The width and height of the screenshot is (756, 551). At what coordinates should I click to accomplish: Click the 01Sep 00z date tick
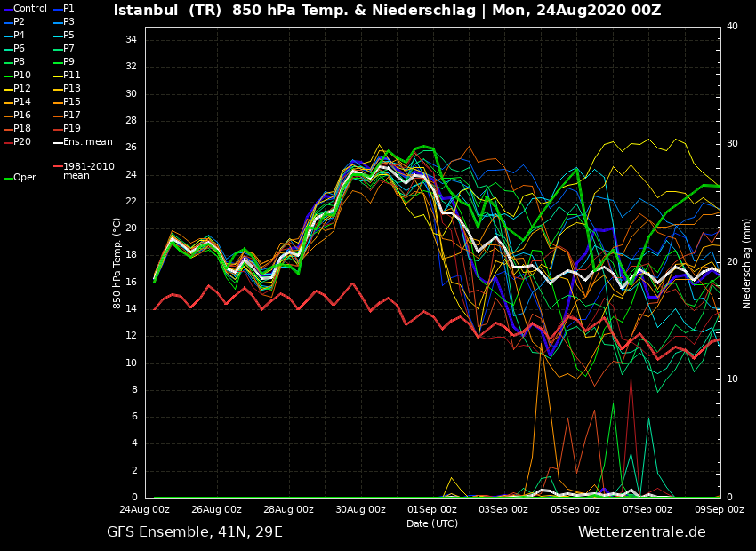point(432,510)
